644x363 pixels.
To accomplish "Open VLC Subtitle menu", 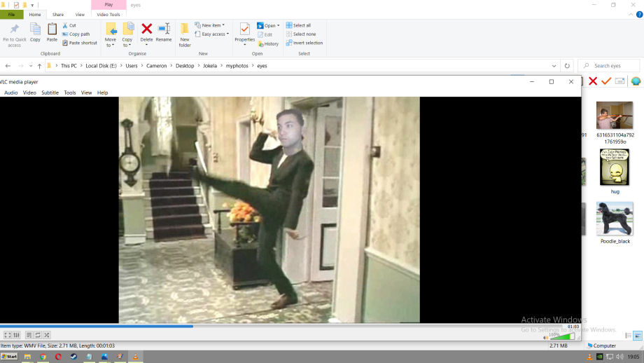I will (x=50, y=93).
